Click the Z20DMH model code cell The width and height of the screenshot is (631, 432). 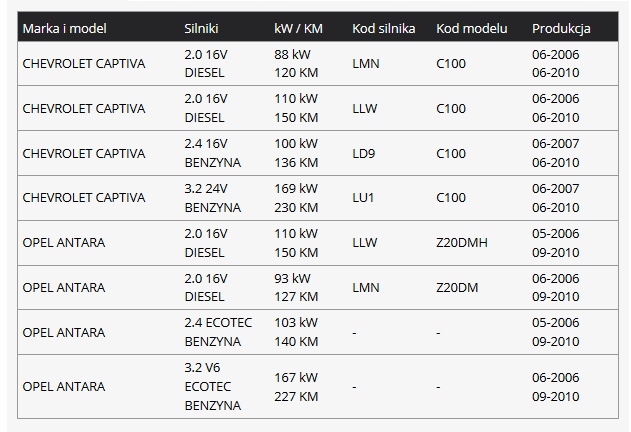tap(462, 243)
